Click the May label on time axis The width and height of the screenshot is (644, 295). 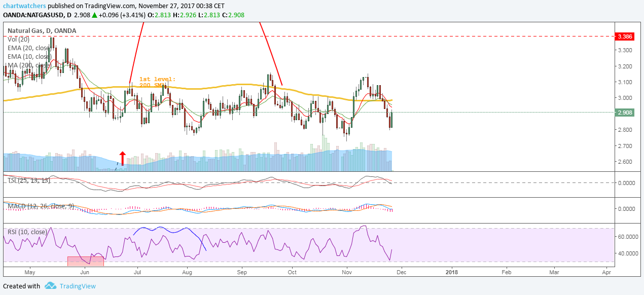(29, 272)
